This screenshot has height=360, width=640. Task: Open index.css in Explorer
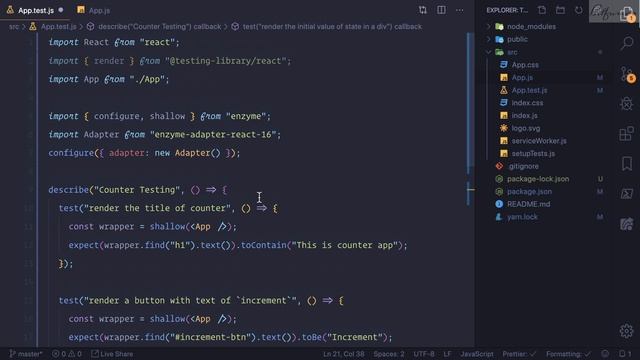point(527,103)
